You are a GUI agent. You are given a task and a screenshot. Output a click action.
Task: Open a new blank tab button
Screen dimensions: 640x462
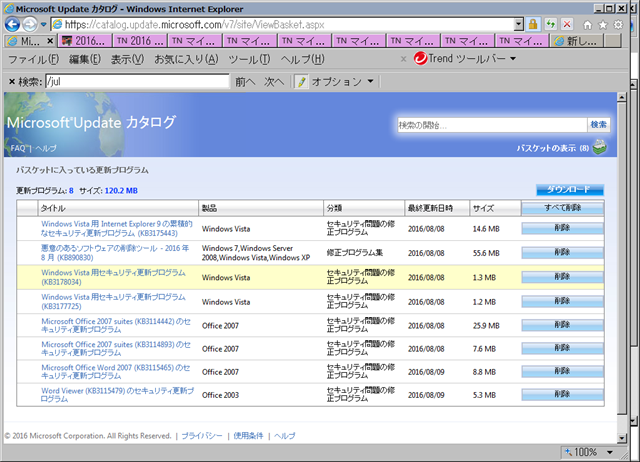click(x=613, y=41)
